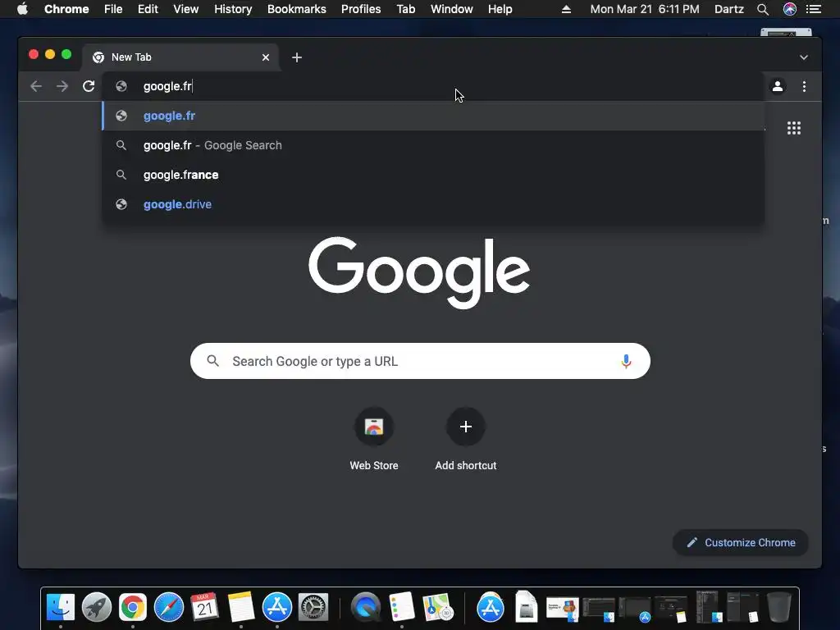Viewport: 840px width, 630px height.
Task: Open the Tab menu
Action: coord(405,9)
